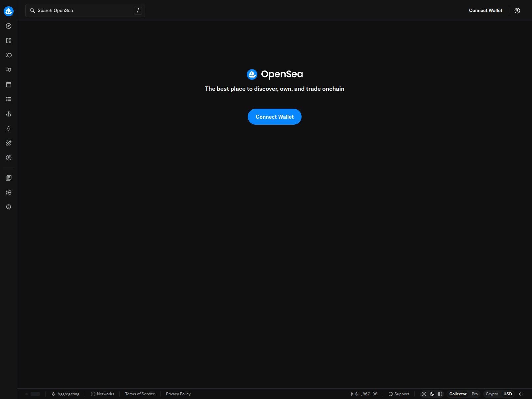Switch to dark theme moon icon
Viewport: 532px width, 399px height.
click(432, 394)
